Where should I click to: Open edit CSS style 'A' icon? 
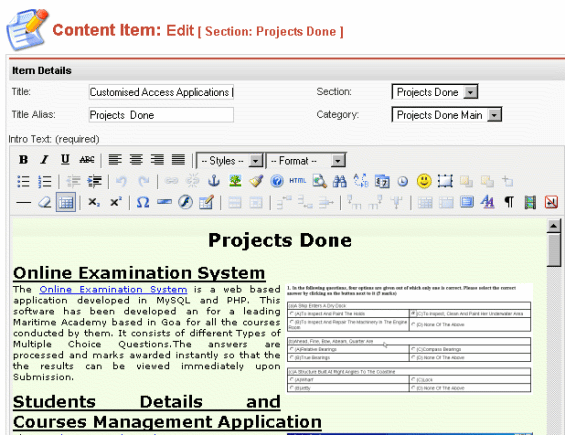[x=487, y=202]
